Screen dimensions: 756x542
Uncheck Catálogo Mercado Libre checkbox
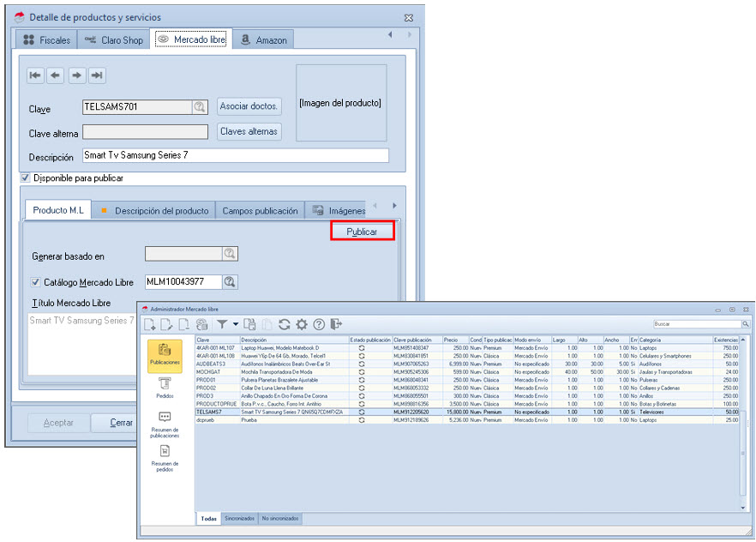pos(36,281)
